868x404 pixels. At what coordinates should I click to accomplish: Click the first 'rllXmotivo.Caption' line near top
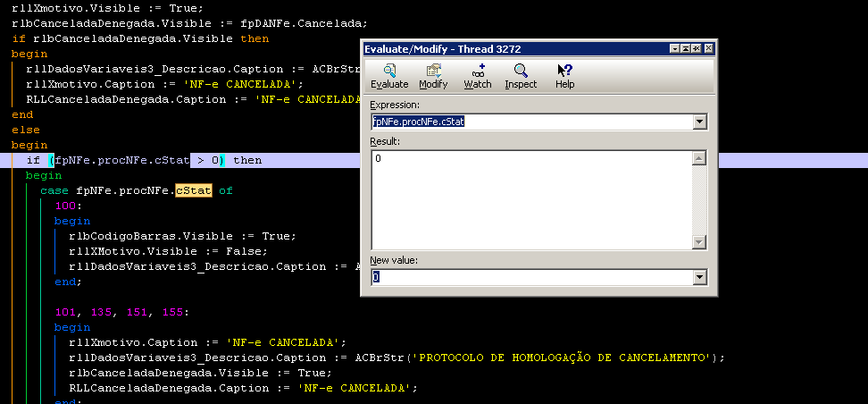point(165,84)
